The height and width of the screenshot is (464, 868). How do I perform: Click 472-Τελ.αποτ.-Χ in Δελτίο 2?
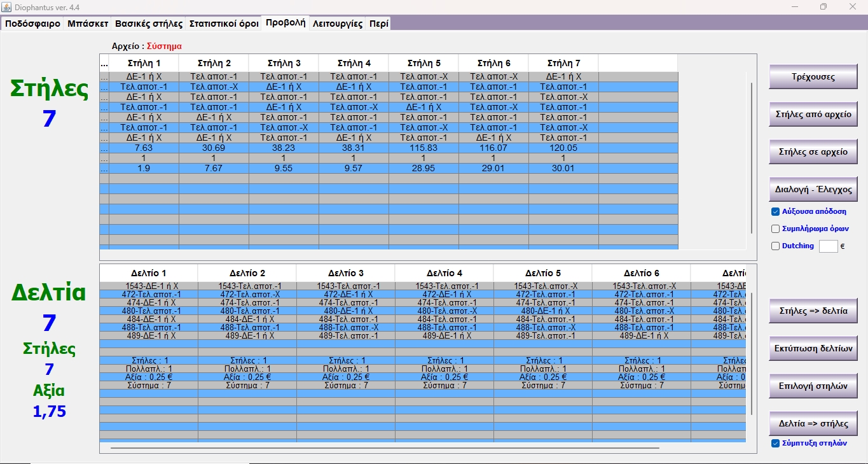coord(247,294)
